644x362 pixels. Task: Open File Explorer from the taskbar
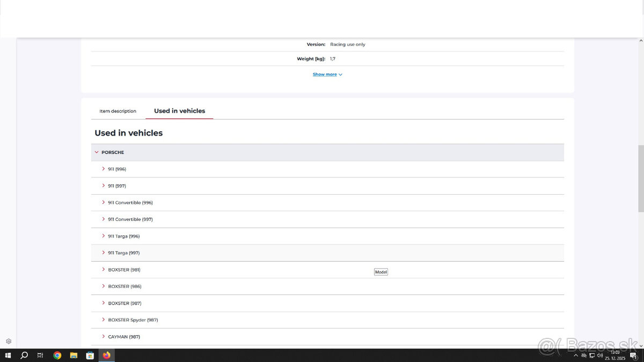coord(74,355)
